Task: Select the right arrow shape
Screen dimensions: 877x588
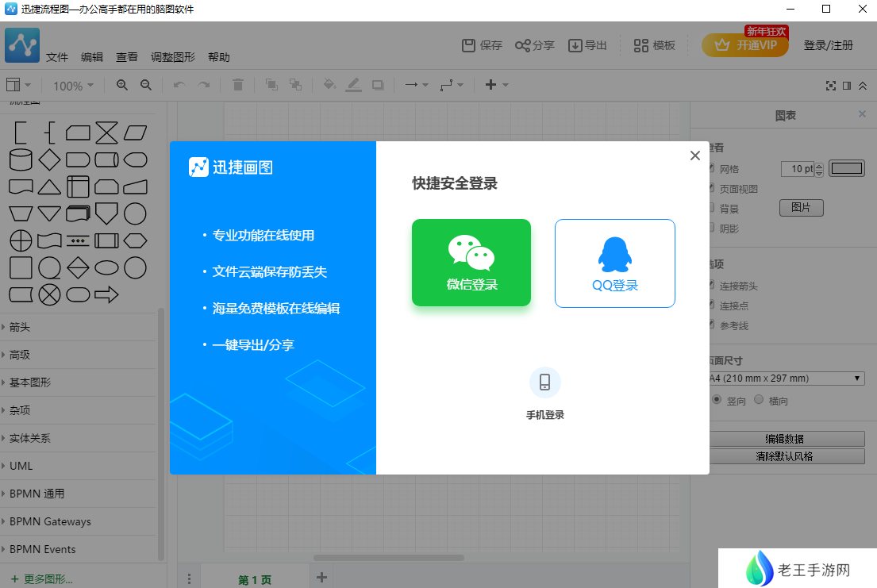Action: (x=106, y=294)
